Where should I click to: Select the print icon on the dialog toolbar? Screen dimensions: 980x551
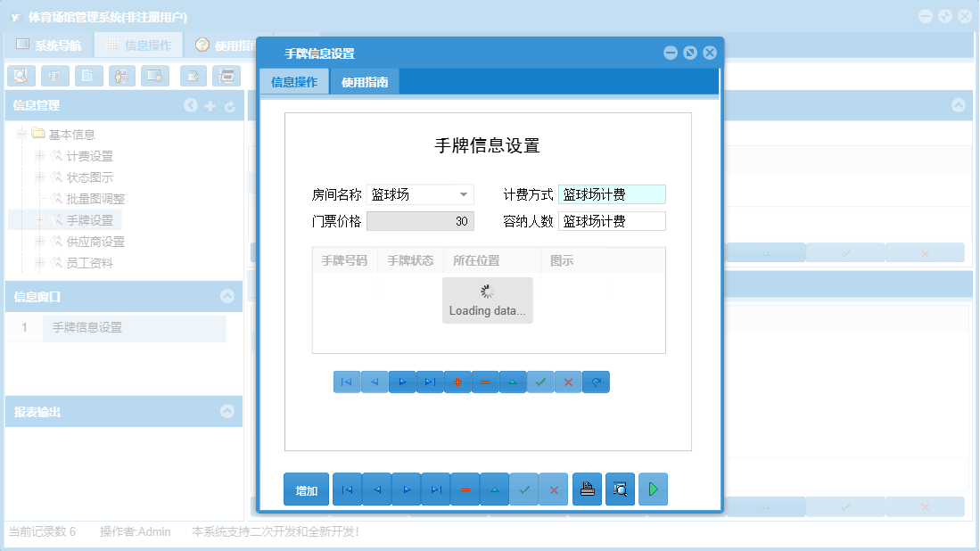[587, 489]
